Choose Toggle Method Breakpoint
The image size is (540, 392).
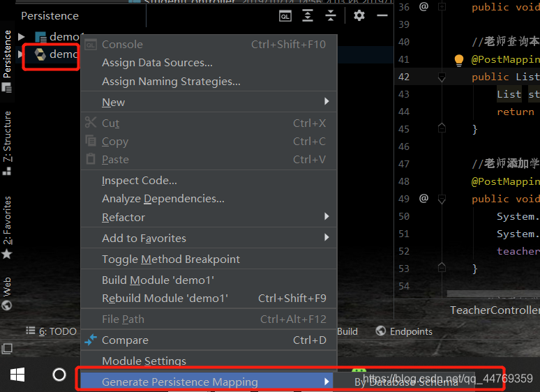(209, 259)
